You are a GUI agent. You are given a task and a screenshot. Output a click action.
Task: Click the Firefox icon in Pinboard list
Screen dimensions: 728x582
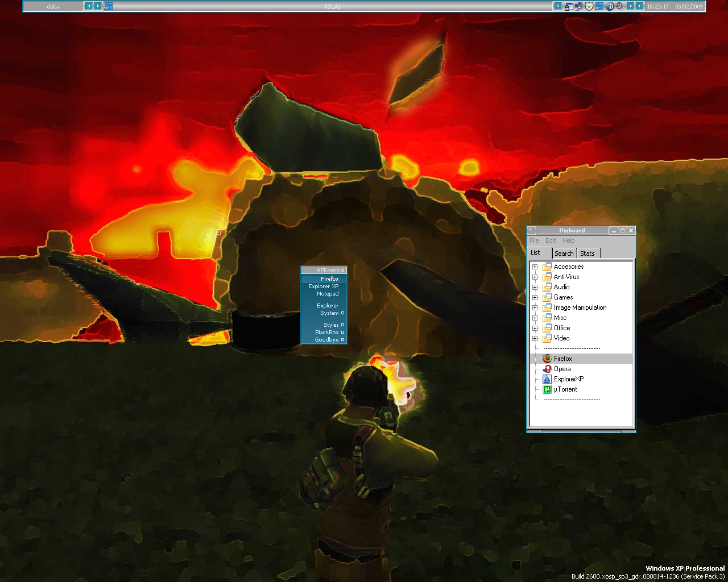click(x=547, y=359)
